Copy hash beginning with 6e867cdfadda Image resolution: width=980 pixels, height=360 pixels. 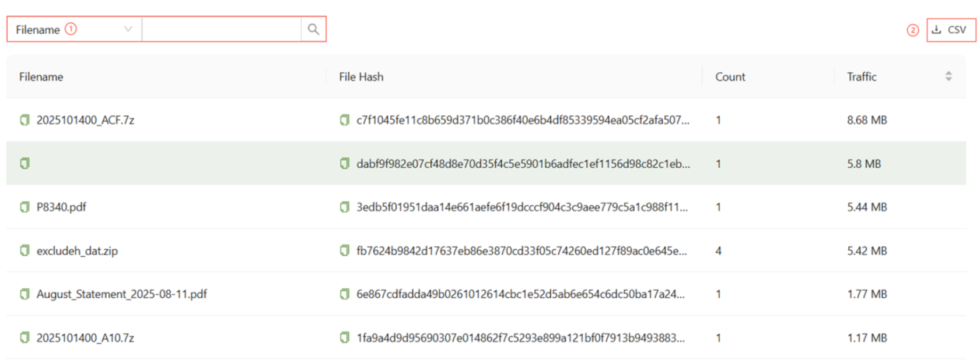(345, 294)
